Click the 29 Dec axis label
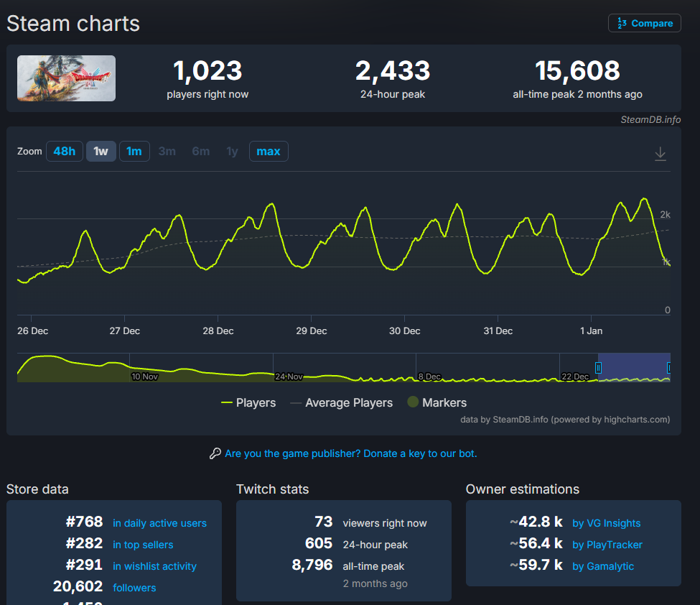The height and width of the screenshot is (605, 700). pos(311,331)
